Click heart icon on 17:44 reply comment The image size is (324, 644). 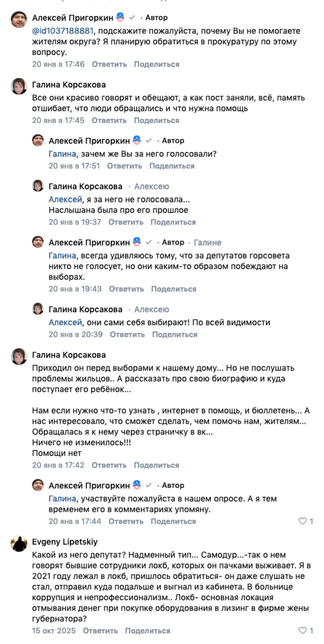pos(302,521)
